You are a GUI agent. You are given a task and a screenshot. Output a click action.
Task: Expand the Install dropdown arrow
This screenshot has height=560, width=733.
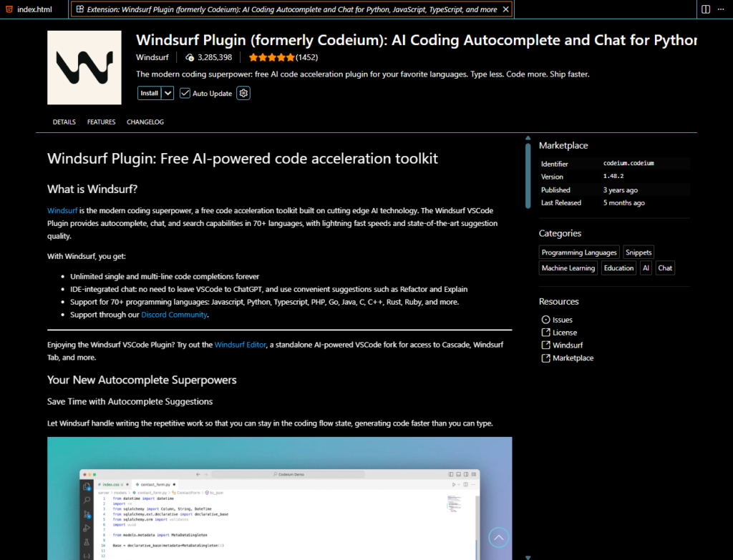pyautogui.click(x=168, y=93)
